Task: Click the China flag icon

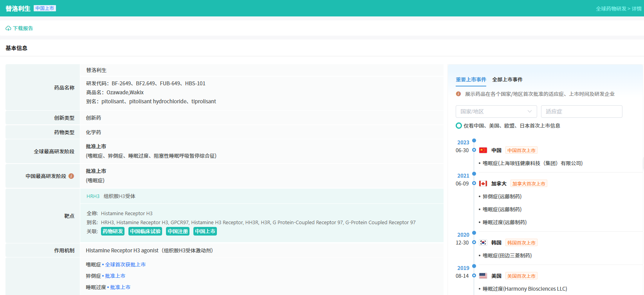Action: [483, 150]
